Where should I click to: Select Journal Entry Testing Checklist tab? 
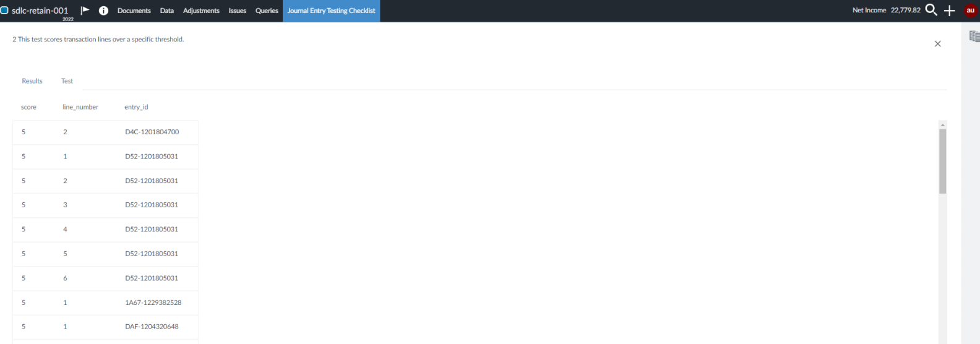coord(331,11)
